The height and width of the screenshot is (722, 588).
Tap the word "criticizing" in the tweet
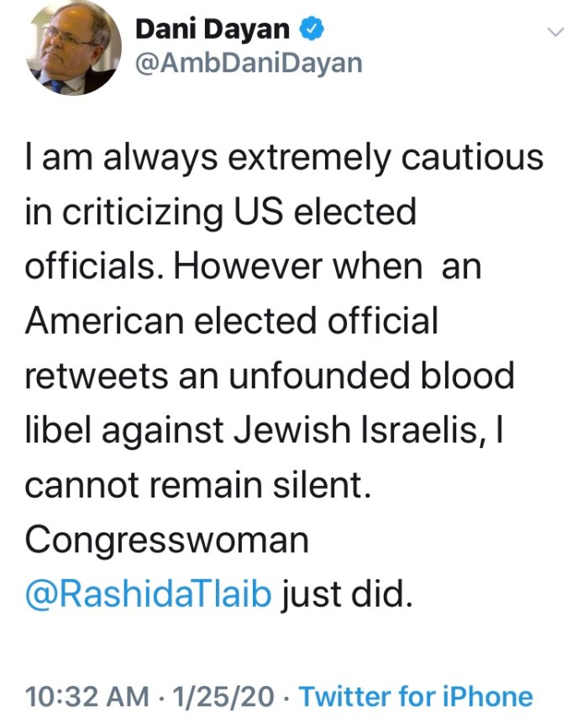pos(148,211)
